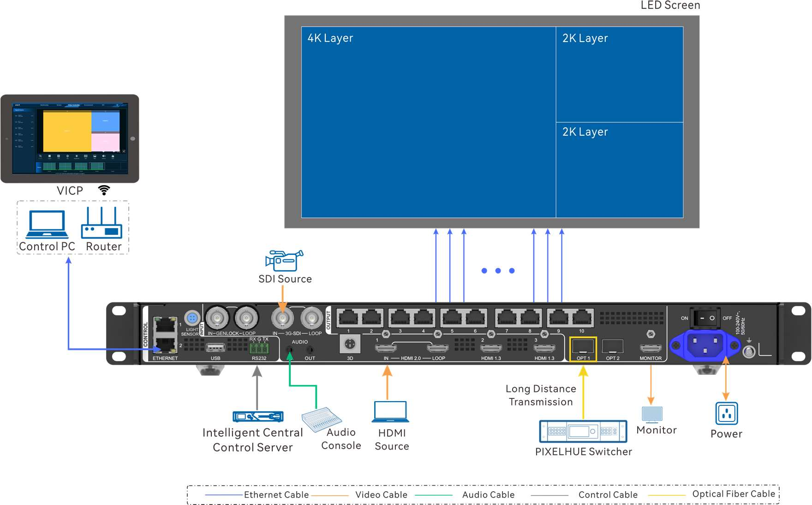Click the LIGHT SENSOR connector
The width and height of the screenshot is (812, 505).
tap(192, 318)
